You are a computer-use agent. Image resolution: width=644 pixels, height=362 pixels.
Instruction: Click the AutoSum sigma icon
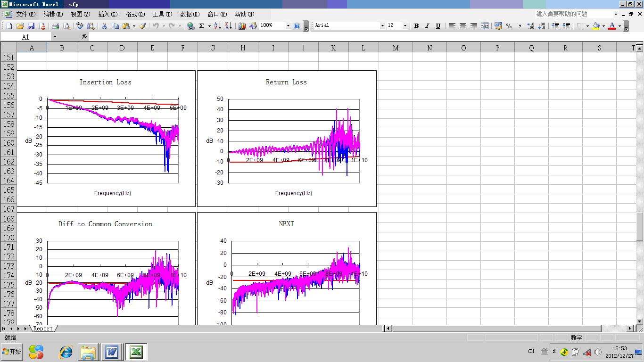pyautogui.click(x=202, y=26)
